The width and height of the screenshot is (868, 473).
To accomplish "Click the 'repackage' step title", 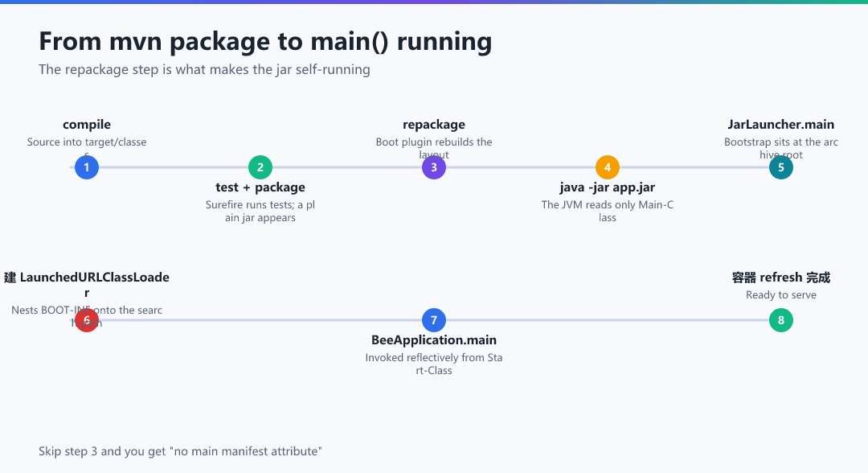I will point(434,125).
